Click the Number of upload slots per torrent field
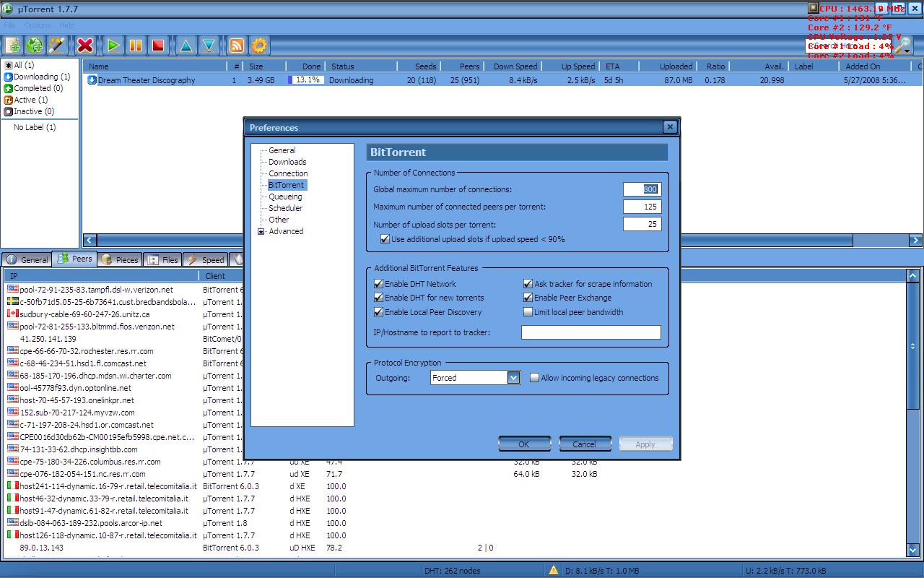This screenshot has height=578, width=924. coord(642,224)
